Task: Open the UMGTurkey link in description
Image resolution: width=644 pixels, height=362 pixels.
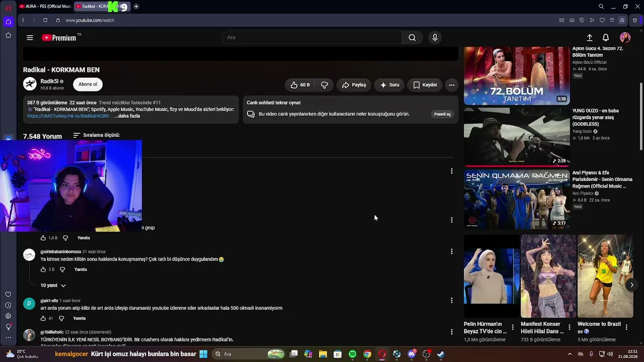Action: coord(68,116)
